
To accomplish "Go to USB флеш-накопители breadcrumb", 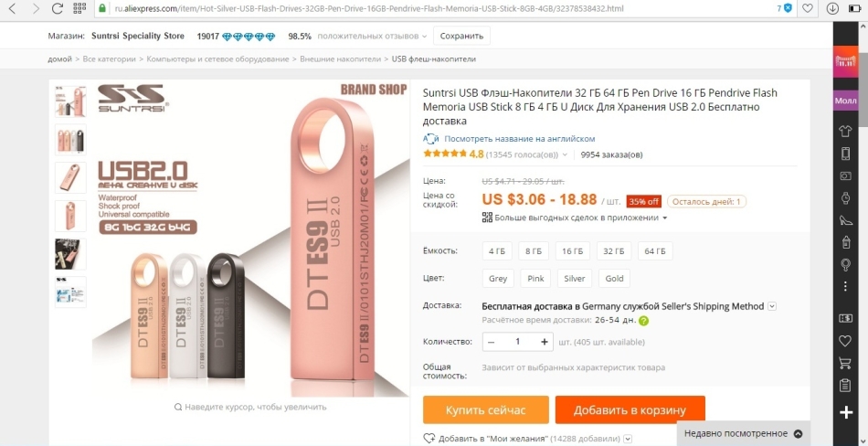I will point(433,58).
